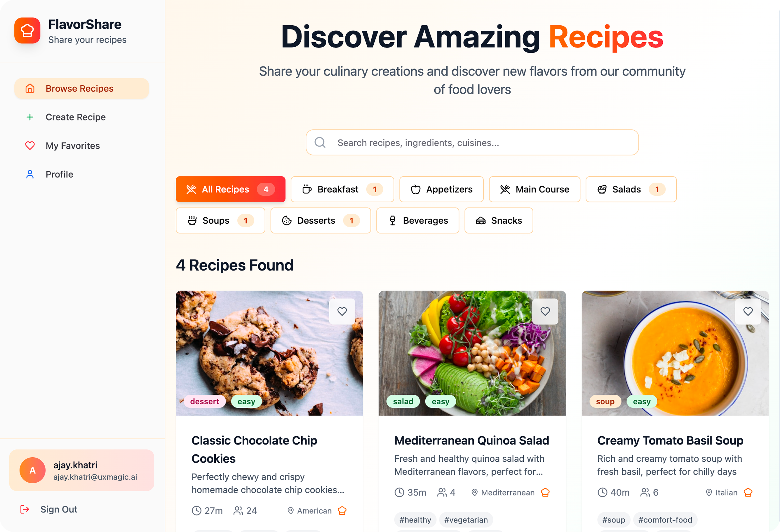780x532 pixels.
Task: Favorite the Creamy Tomato Basil Soup
Action: coord(748,311)
